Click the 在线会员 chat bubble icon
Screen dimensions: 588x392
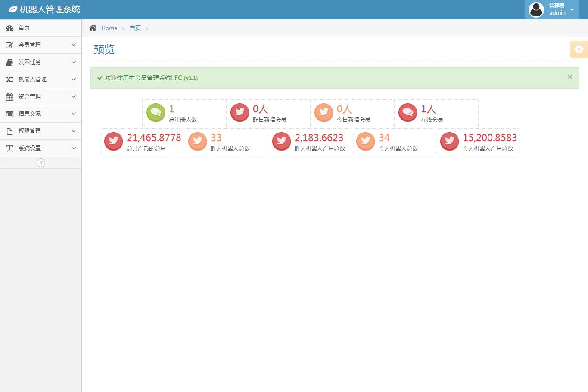pyautogui.click(x=408, y=113)
